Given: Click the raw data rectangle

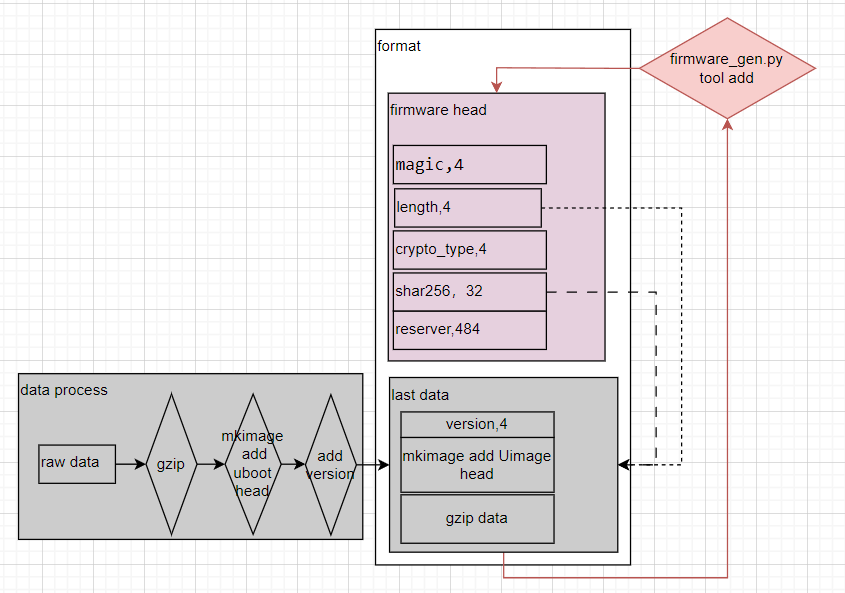Looking at the screenshot, I should 77,463.
